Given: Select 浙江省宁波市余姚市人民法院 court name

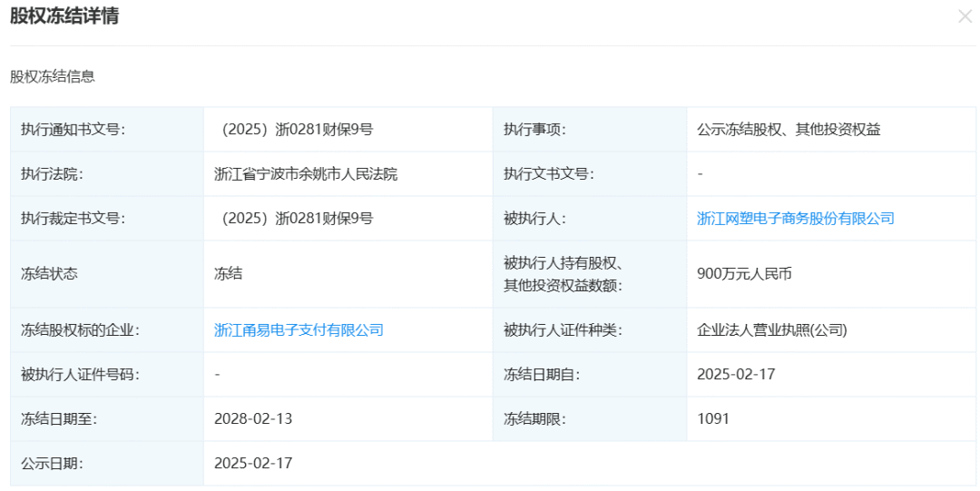Looking at the screenshot, I should pos(306,174).
